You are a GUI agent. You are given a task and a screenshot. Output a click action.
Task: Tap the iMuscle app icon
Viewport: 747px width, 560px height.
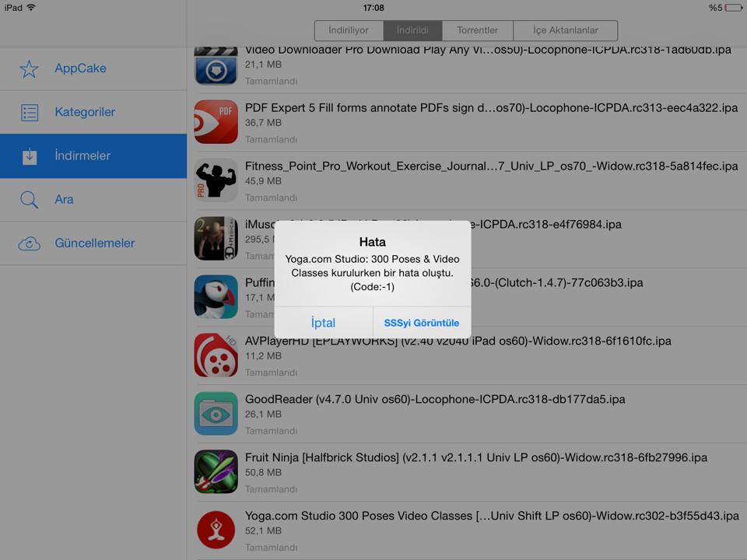click(x=216, y=239)
